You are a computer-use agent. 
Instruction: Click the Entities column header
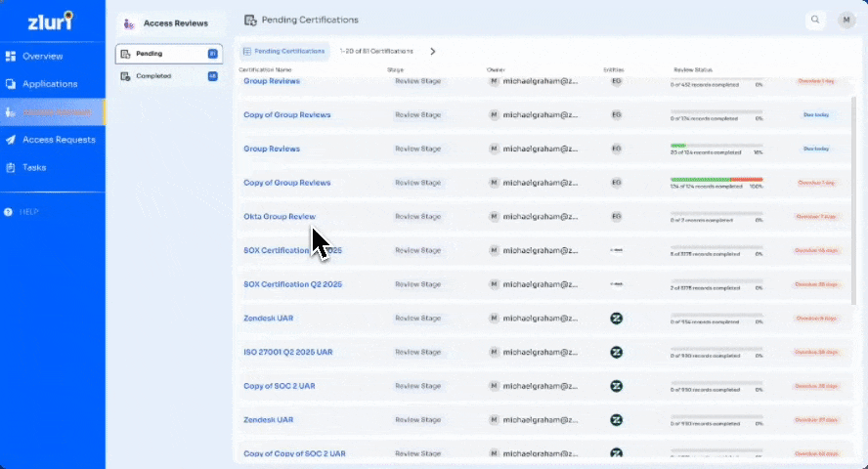coord(613,69)
